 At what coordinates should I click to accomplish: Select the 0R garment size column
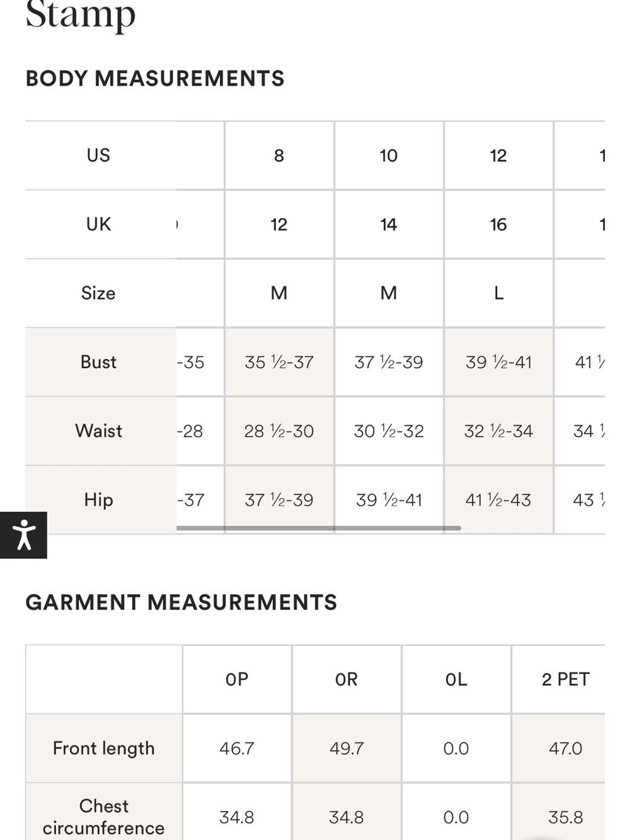pos(346,679)
